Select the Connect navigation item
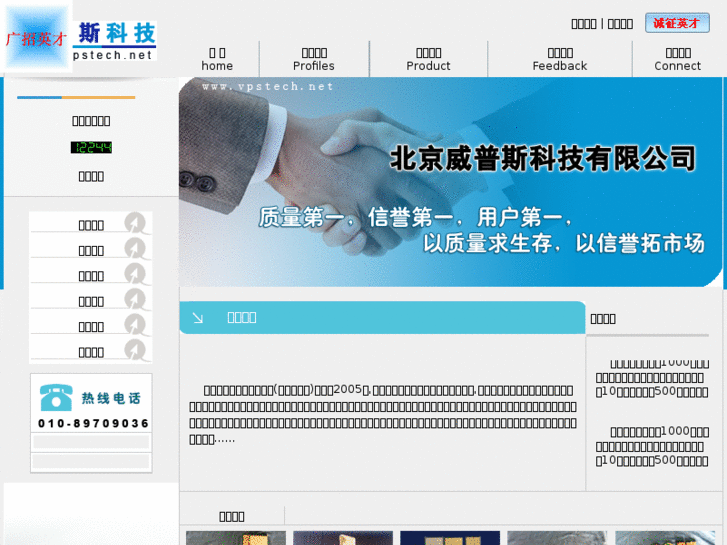This screenshot has height=545, width=727. tap(678, 59)
